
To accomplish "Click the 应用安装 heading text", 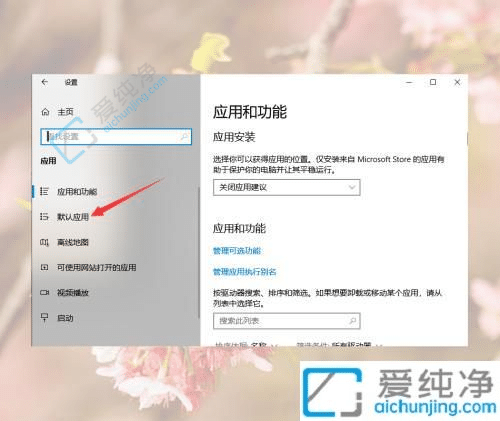I will [234, 137].
